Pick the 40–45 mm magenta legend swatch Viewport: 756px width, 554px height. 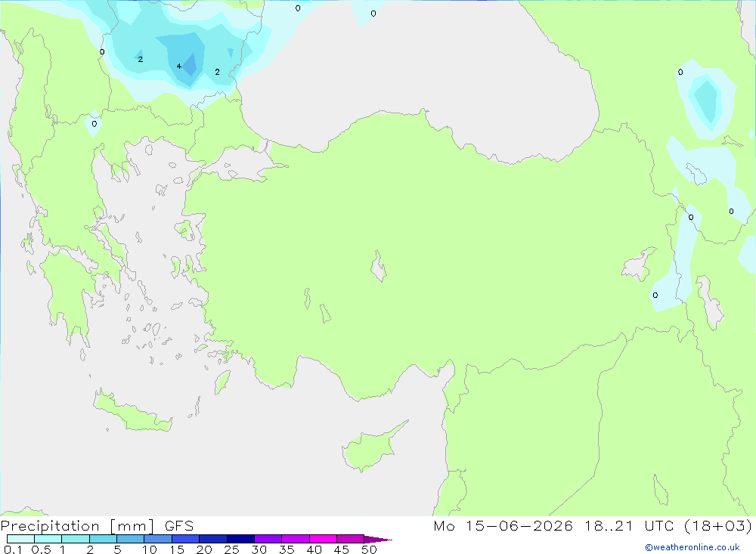[323, 539]
